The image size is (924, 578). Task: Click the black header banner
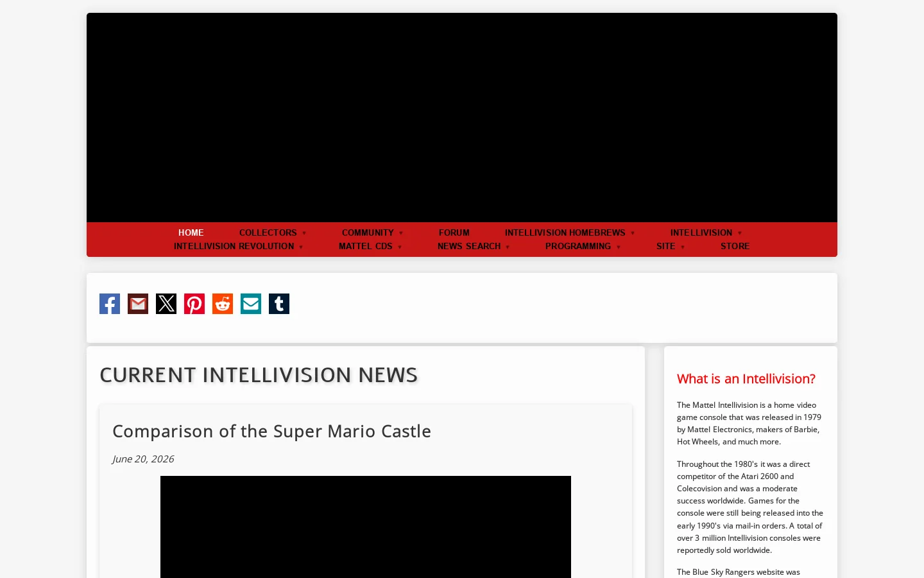[x=462, y=118]
